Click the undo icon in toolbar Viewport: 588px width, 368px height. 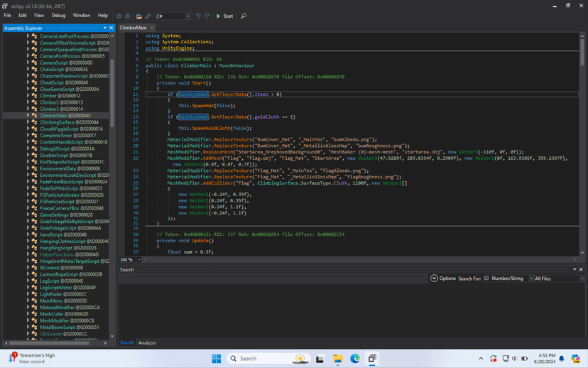pos(198,16)
